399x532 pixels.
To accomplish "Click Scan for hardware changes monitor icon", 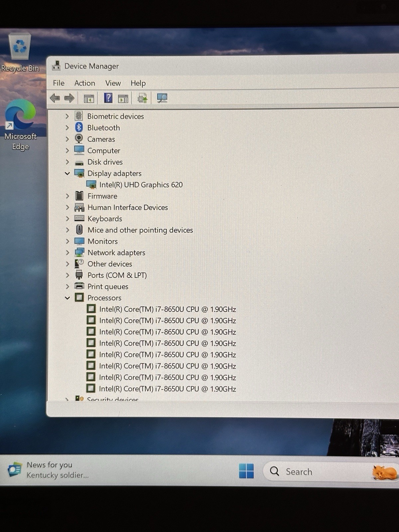I will coord(162,98).
